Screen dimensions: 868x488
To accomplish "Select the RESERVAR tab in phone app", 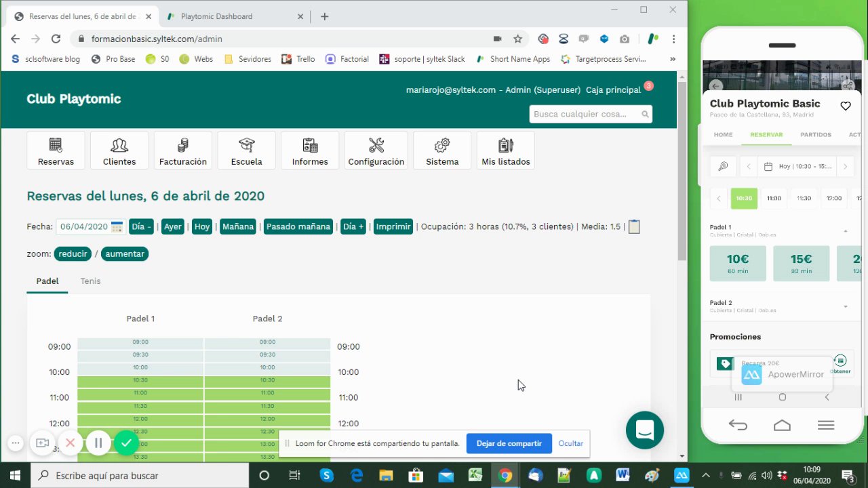I will tap(766, 135).
